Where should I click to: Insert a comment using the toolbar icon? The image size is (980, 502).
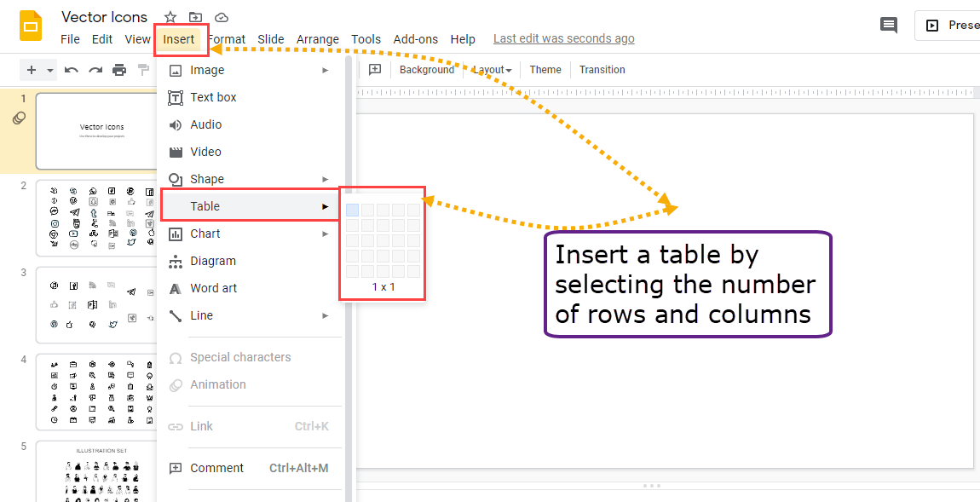(x=375, y=70)
